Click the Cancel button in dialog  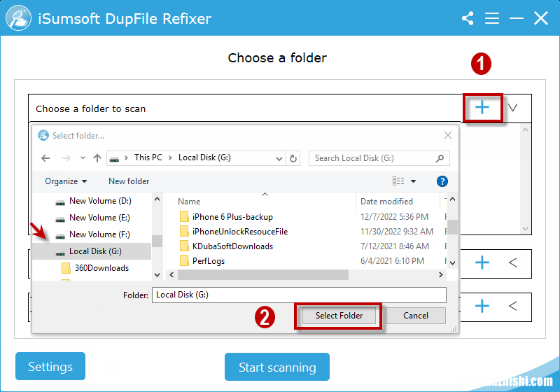tap(416, 316)
